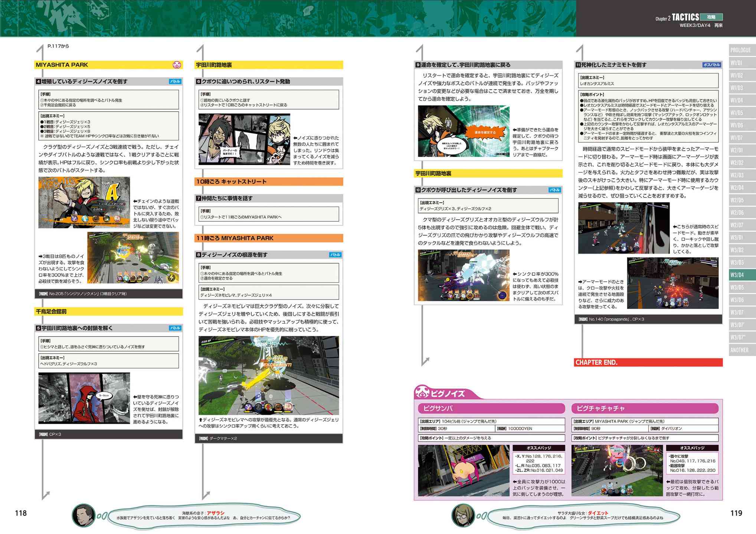Click the green 攻略 label in header

(711, 17)
